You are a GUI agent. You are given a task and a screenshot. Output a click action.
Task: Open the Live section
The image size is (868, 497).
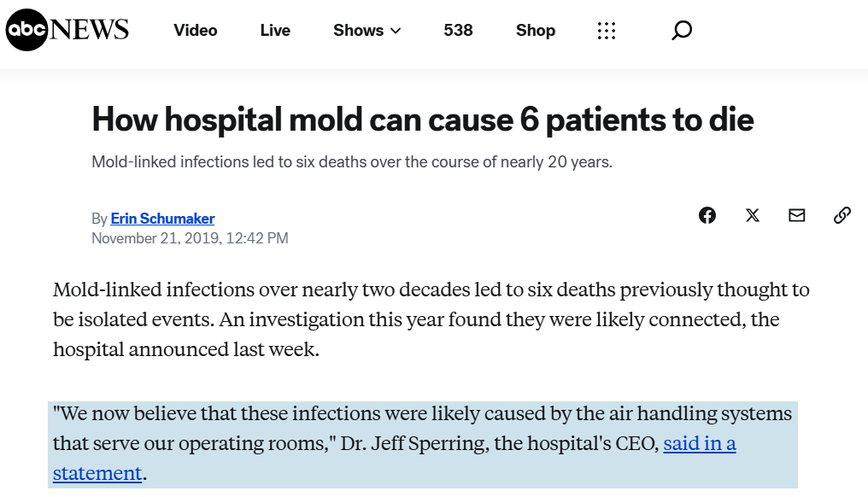275,31
